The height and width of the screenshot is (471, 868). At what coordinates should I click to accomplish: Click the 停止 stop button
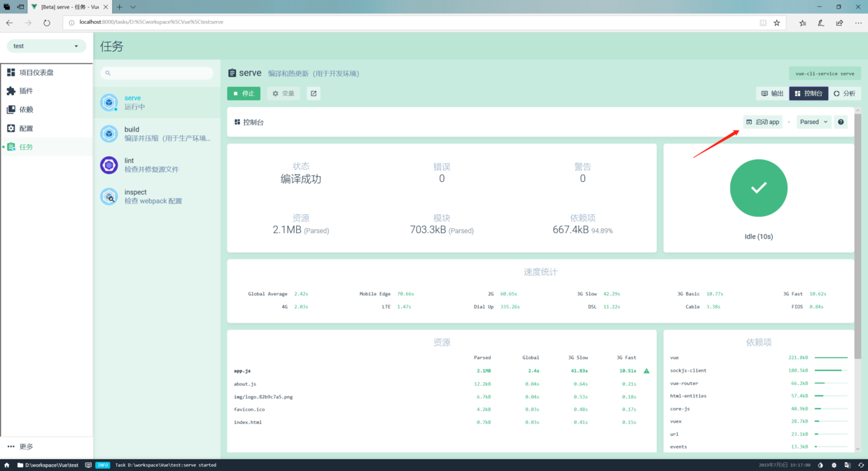pos(244,93)
